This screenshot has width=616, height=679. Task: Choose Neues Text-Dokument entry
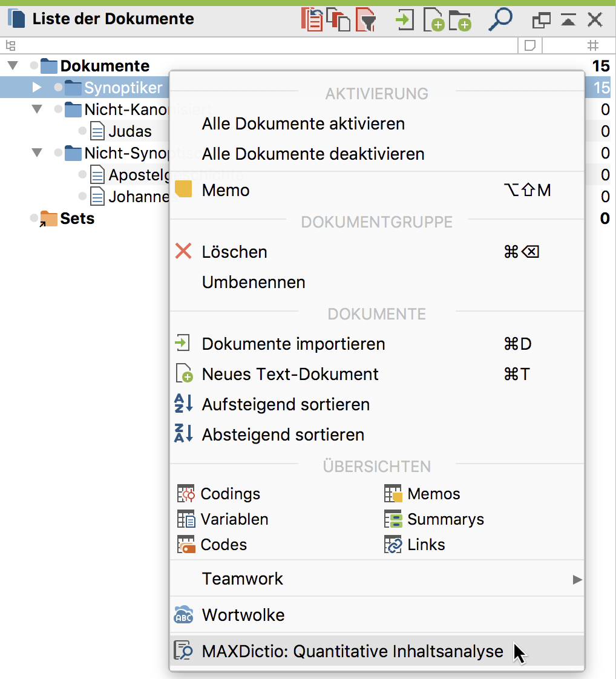[376, 375]
